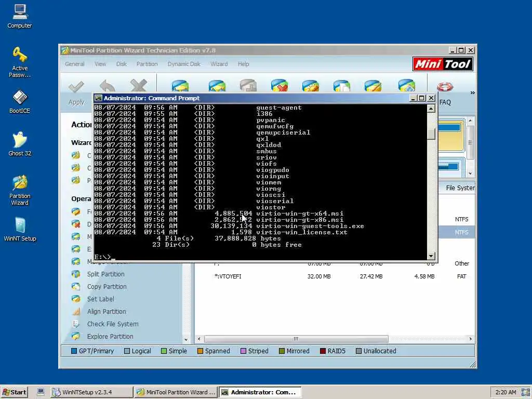Click Administrator Command Prompt taskbar button

(x=260, y=392)
